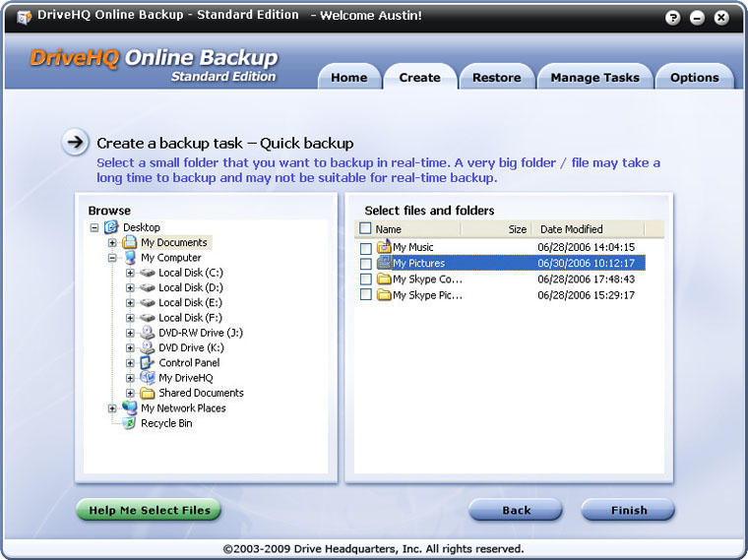Expand Local Disk (E:) node
Viewport: 748px width, 560px height.
click(130, 303)
